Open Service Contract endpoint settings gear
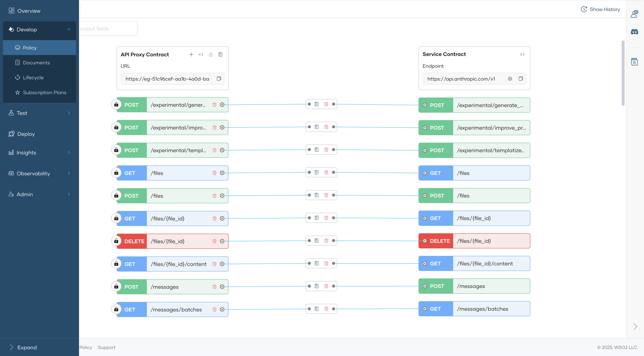Viewport: 644px width, 356px height. point(510,79)
